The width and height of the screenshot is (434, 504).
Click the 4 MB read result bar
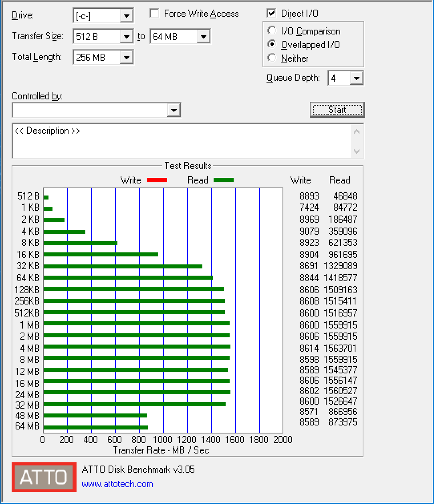(x=137, y=347)
